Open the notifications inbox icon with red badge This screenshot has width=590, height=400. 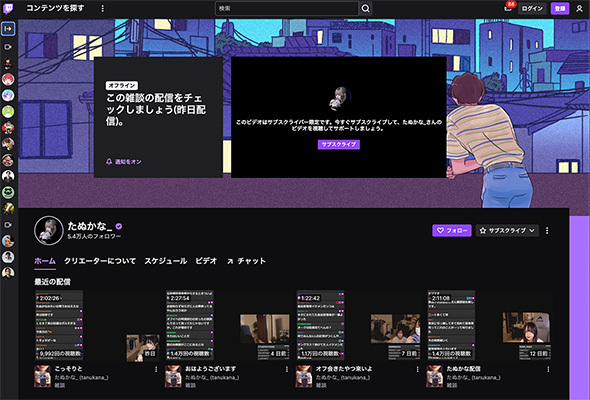pos(508,8)
